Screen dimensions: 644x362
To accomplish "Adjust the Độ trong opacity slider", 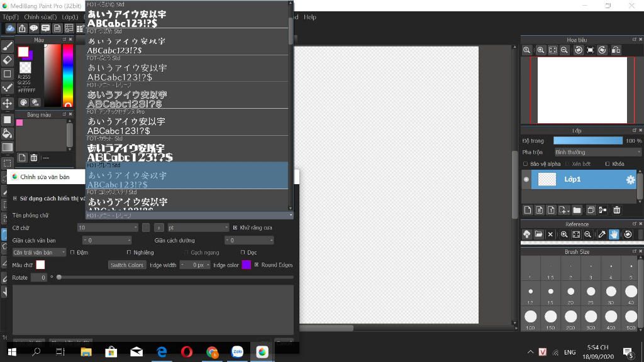I will (x=588, y=141).
